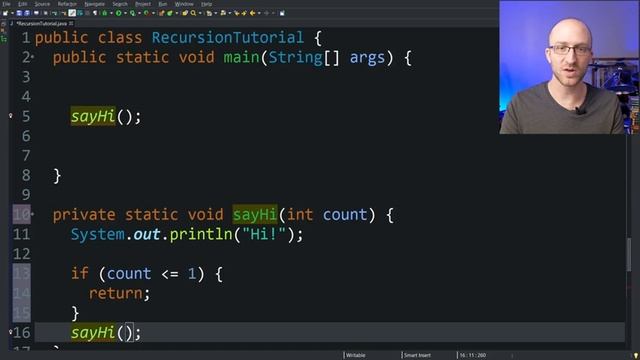Open the Run dropdown arrow

(x=125, y=13)
